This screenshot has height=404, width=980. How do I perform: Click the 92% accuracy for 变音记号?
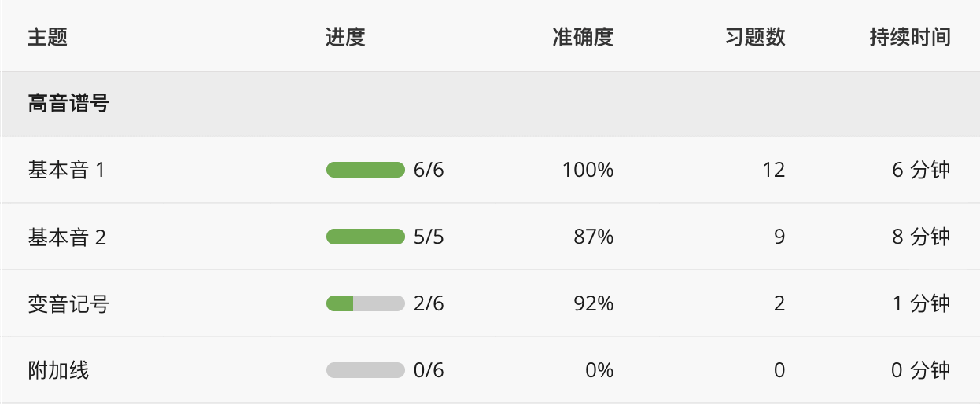coord(594,303)
